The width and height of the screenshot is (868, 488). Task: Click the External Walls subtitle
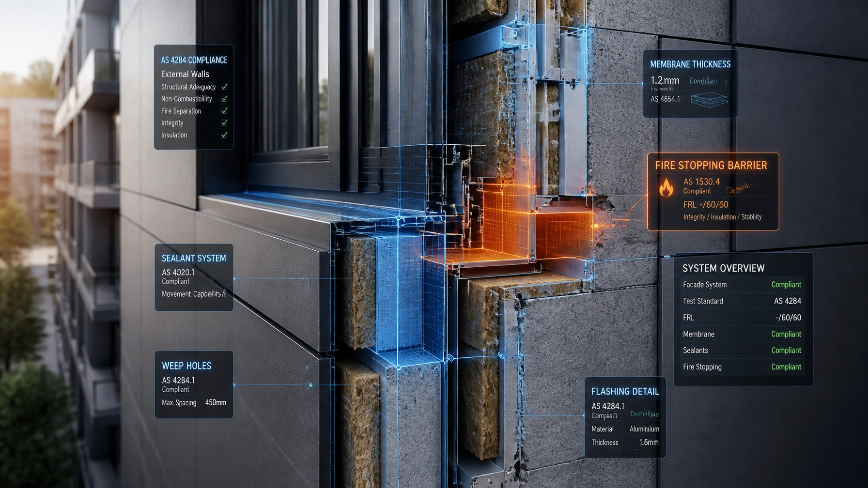click(x=185, y=74)
